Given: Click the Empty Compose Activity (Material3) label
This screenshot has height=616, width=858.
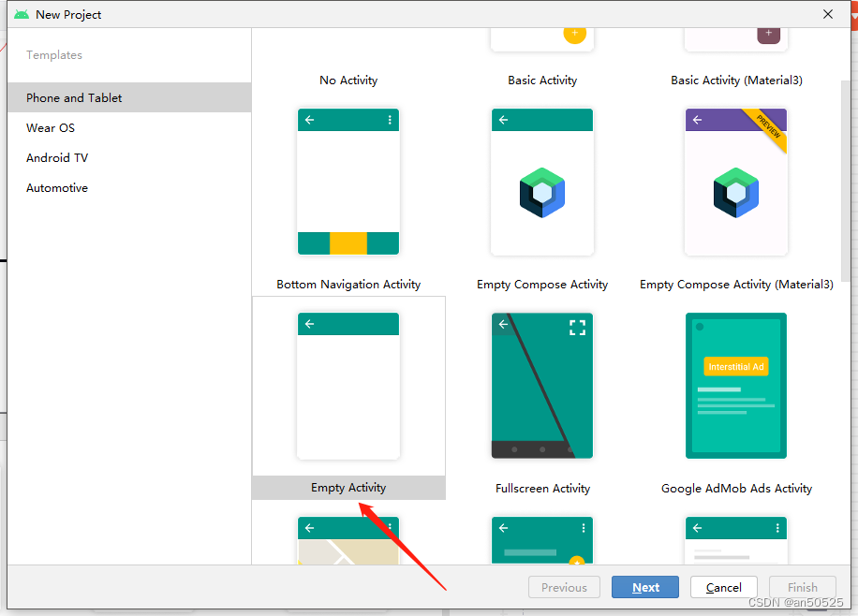Looking at the screenshot, I should (x=736, y=285).
